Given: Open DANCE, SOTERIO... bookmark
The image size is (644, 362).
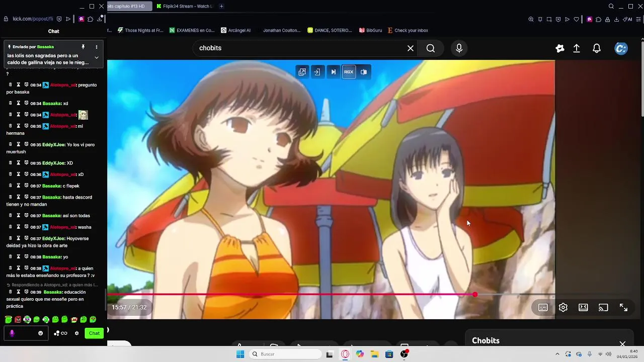Looking at the screenshot, I should coord(330,30).
